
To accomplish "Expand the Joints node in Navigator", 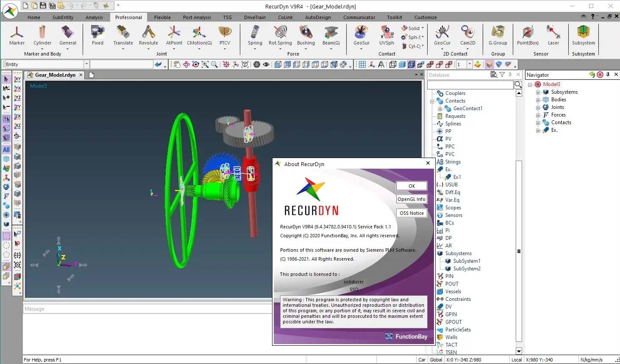I will (x=538, y=108).
